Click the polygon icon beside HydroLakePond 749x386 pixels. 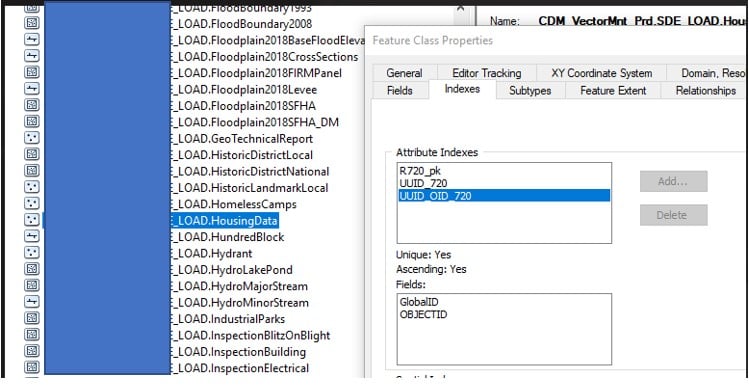click(x=32, y=269)
